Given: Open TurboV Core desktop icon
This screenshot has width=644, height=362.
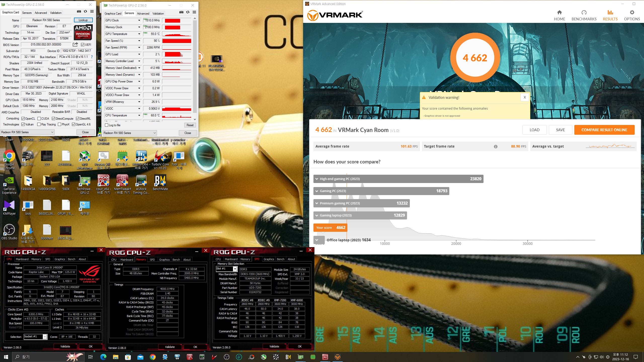Looking at the screenshot, I should coord(160,159).
